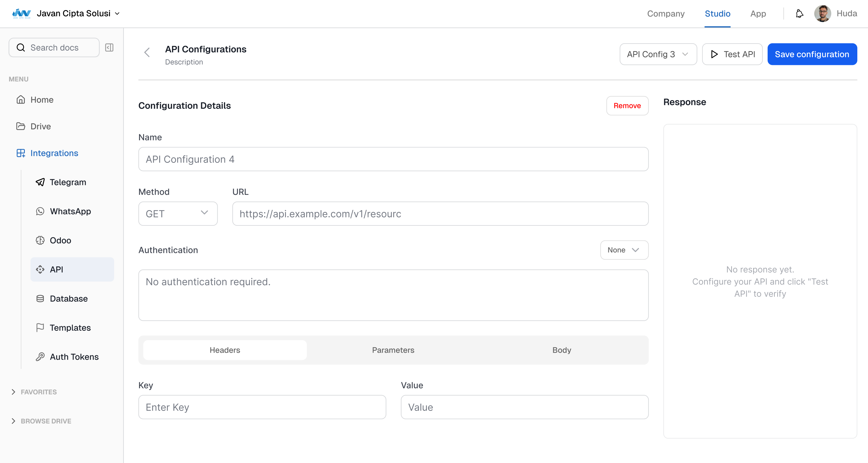This screenshot has width=868, height=463.
Task: Switch to the Parameters tab
Action: [393, 350]
